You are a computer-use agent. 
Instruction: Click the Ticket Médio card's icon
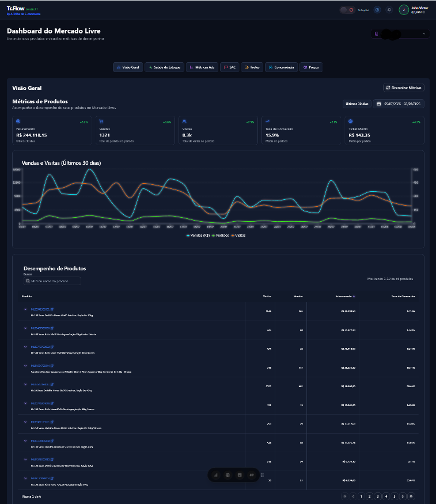click(x=351, y=121)
